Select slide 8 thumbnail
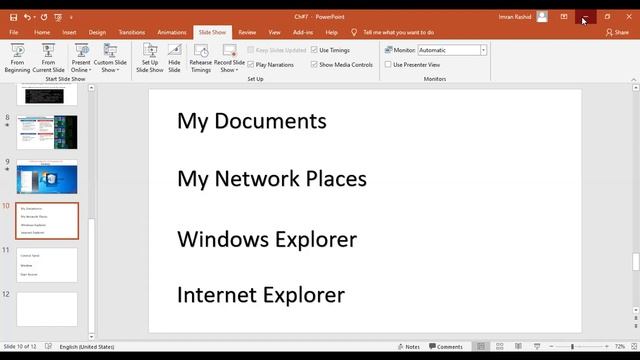 [47, 132]
